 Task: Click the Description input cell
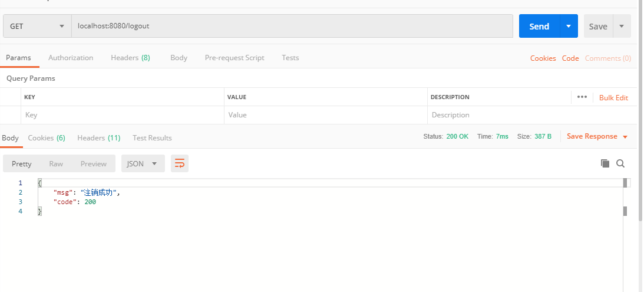tap(532, 115)
